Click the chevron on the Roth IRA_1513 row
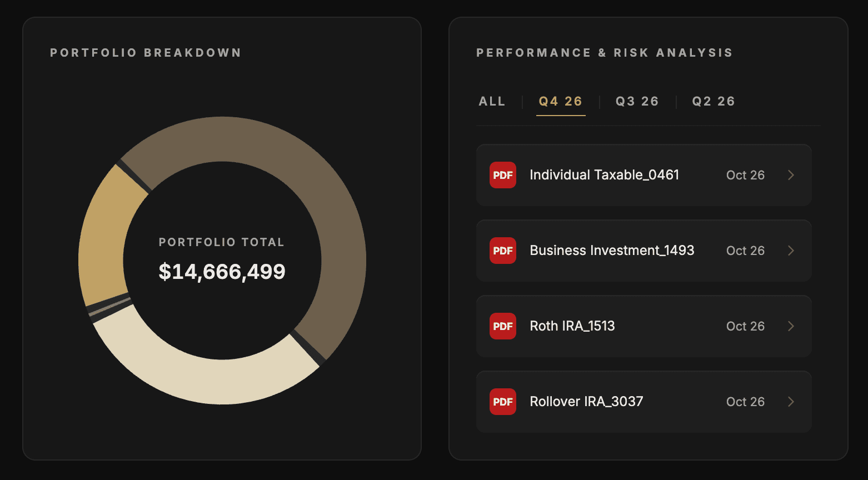 point(791,326)
